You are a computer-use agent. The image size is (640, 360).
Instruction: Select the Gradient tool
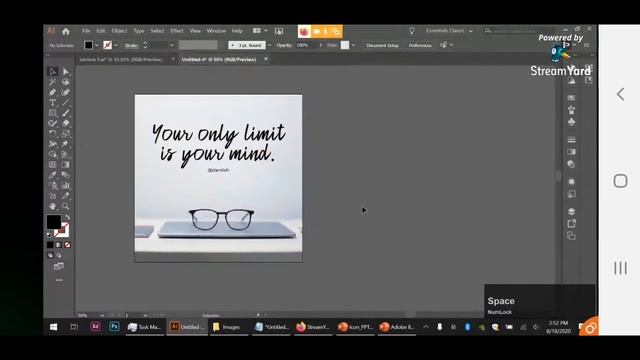[65, 164]
